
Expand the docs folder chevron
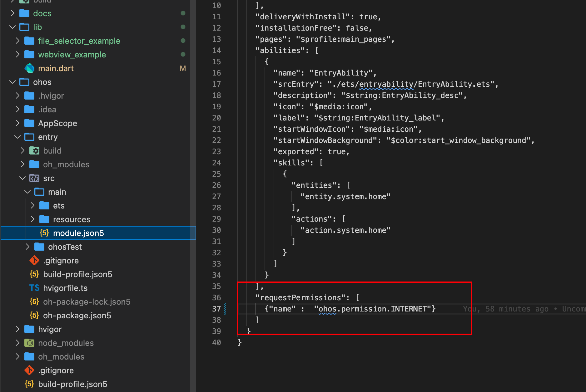pos(12,13)
